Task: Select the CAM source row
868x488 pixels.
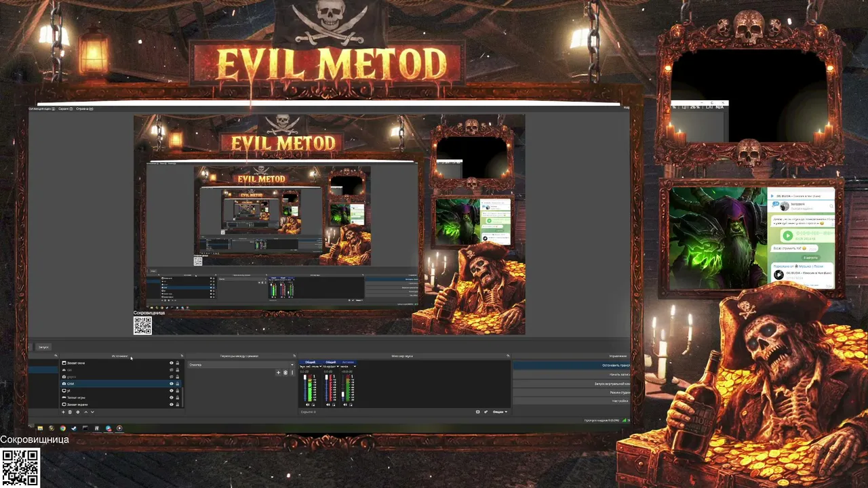Action: 121,384
